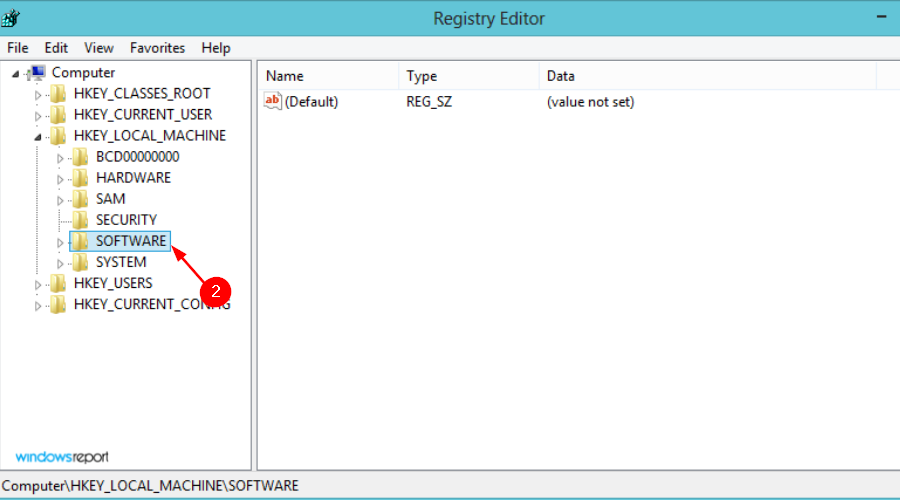900x500 pixels.
Task: Collapse the Computer root node
Action: click(x=15, y=73)
